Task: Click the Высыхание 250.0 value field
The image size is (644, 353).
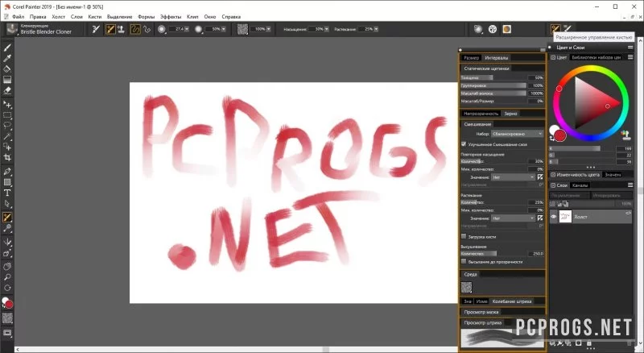Action: point(536,254)
